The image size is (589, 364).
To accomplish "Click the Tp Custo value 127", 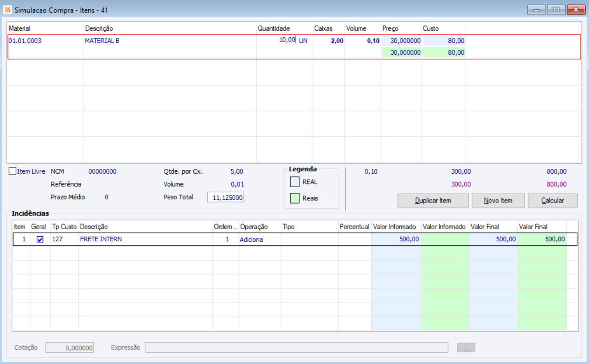I will (x=64, y=239).
